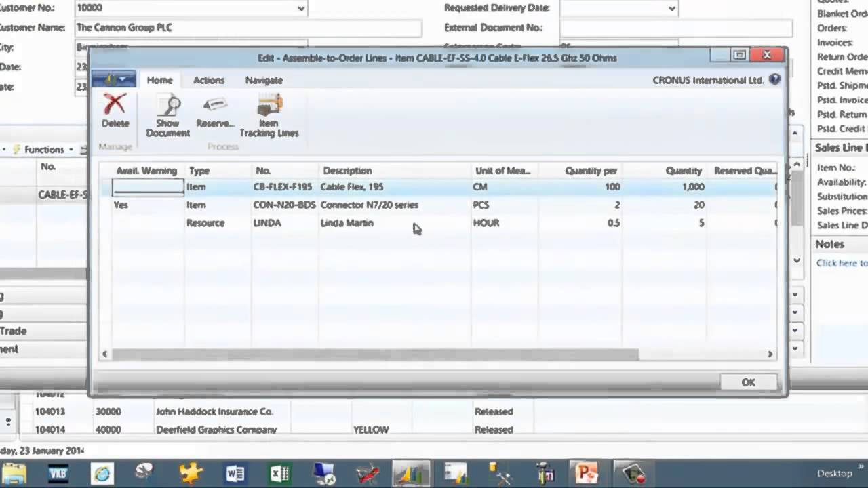The image size is (868, 488).
Task: Click the Quantity per column header
Action: [591, 171]
